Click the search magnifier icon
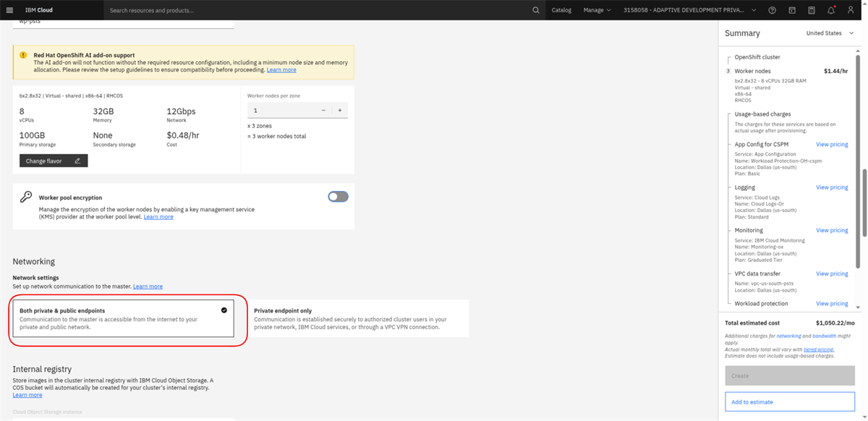Screen dimensions: 868x421 coord(536,10)
